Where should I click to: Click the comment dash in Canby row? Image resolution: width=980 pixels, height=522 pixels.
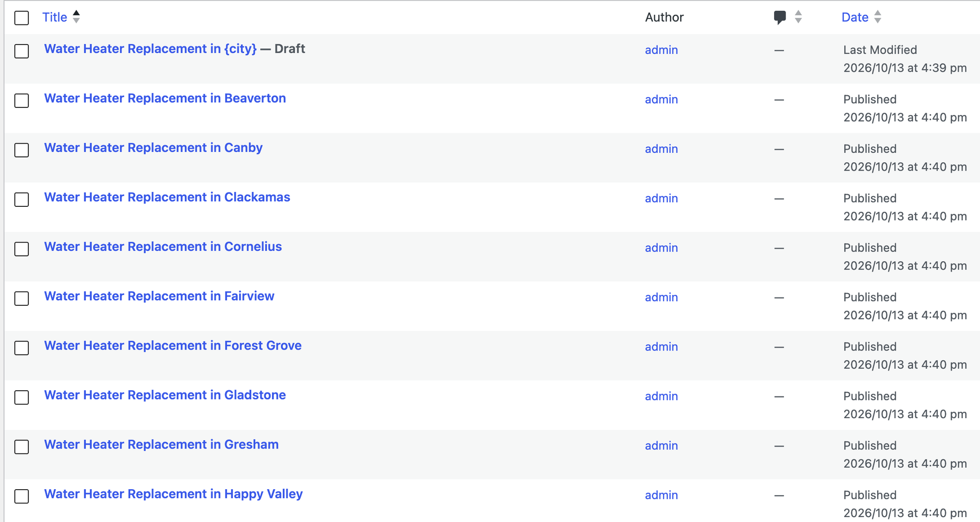779,149
